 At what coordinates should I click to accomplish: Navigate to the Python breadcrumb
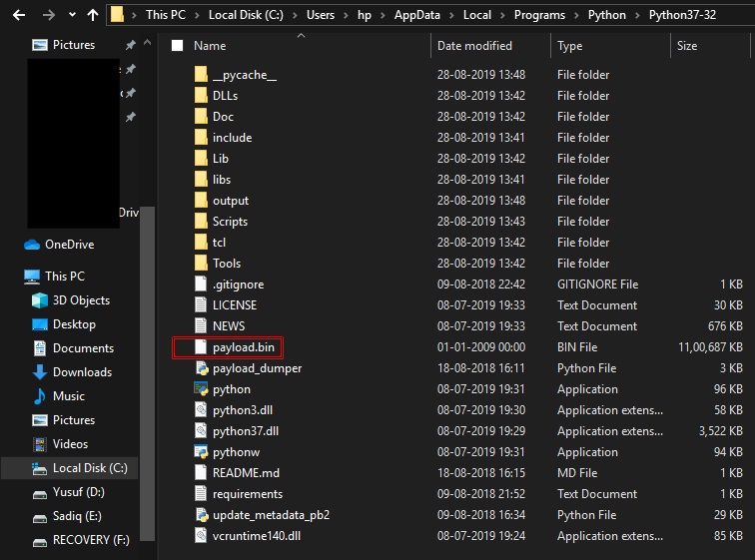607,15
